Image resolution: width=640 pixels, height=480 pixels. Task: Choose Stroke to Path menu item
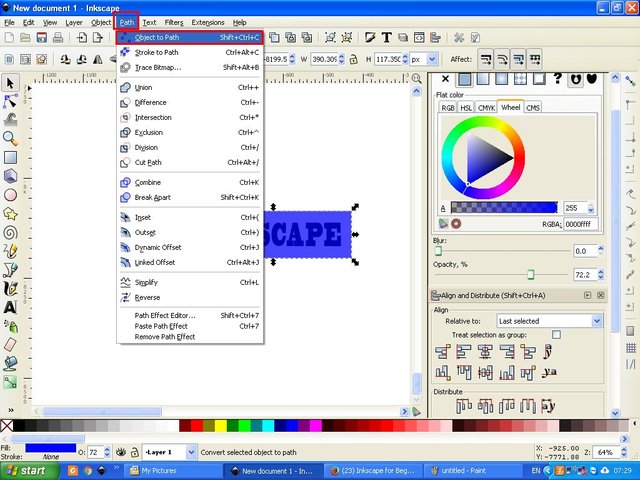point(190,52)
